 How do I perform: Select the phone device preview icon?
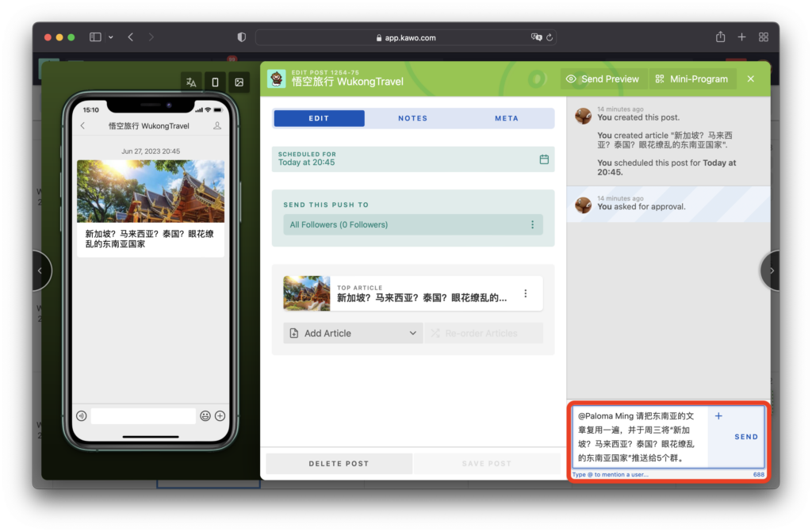(x=215, y=82)
